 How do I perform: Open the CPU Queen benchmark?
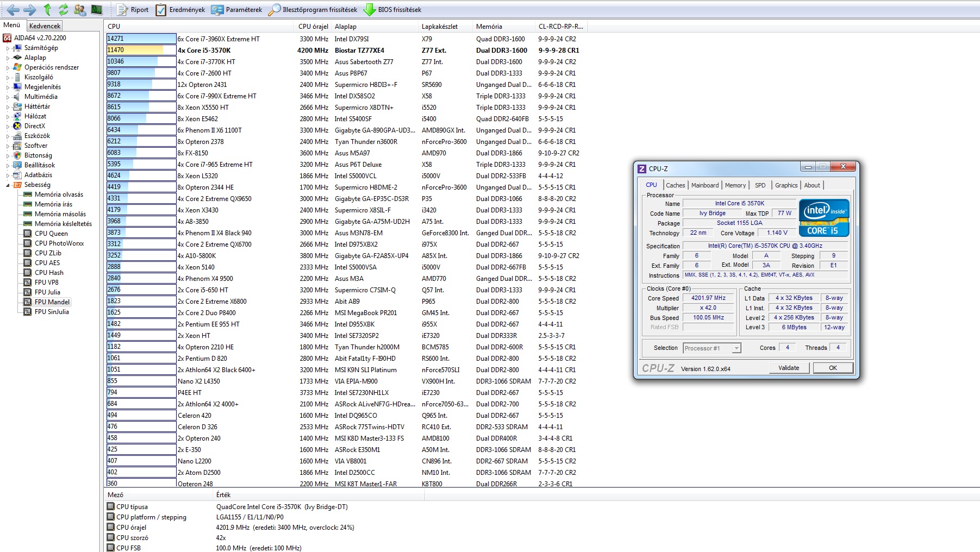[x=46, y=234]
